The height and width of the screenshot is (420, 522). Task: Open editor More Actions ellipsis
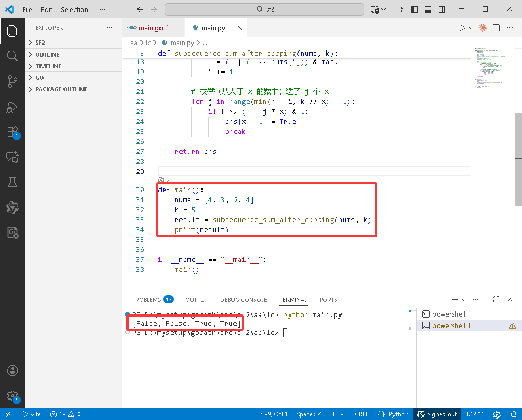click(510, 28)
